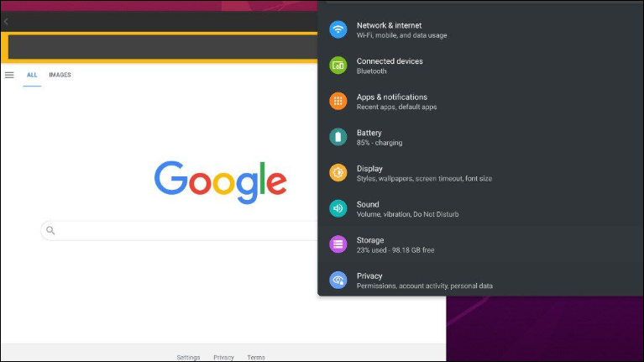Select 'Volume, vibration, Do Not Disturb' text

pyautogui.click(x=407, y=214)
